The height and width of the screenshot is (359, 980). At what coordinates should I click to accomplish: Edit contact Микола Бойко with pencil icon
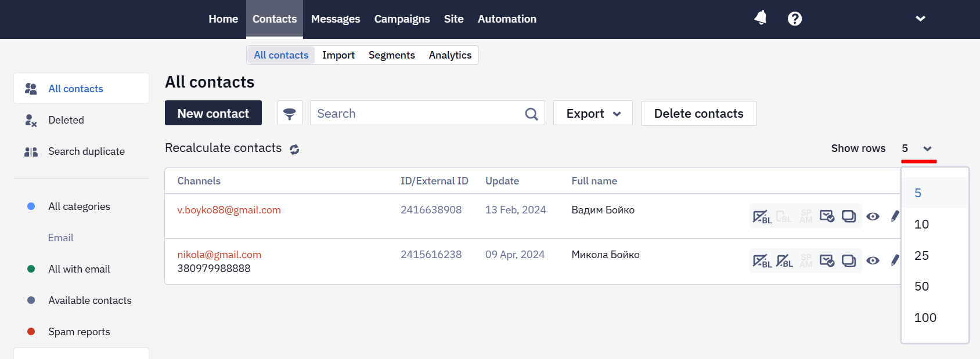click(x=895, y=261)
